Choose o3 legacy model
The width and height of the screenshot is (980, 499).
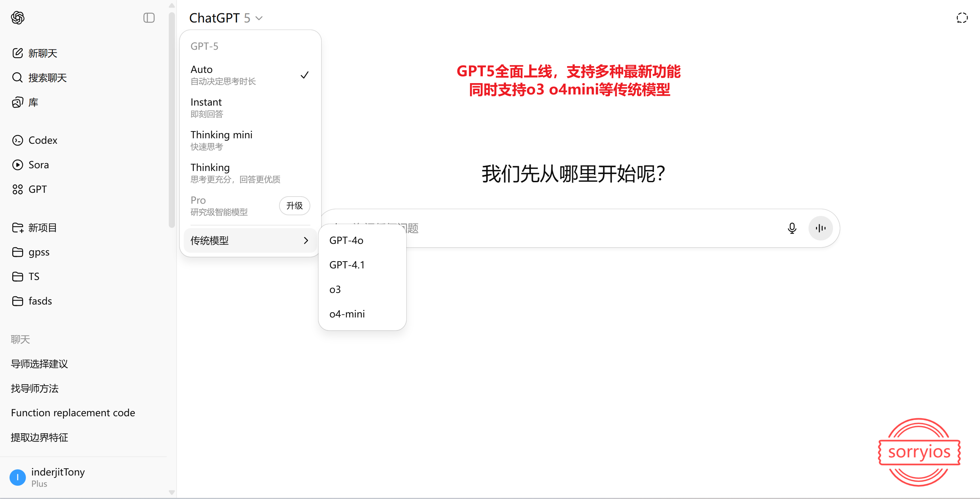tap(362, 290)
